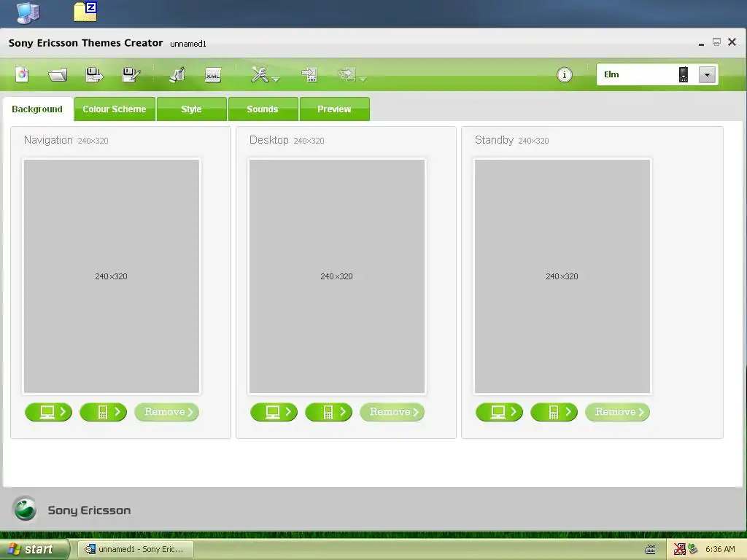Image resolution: width=747 pixels, height=560 pixels.
Task: Click the Sony Ericsson logo orb
Action: coord(25,508)
